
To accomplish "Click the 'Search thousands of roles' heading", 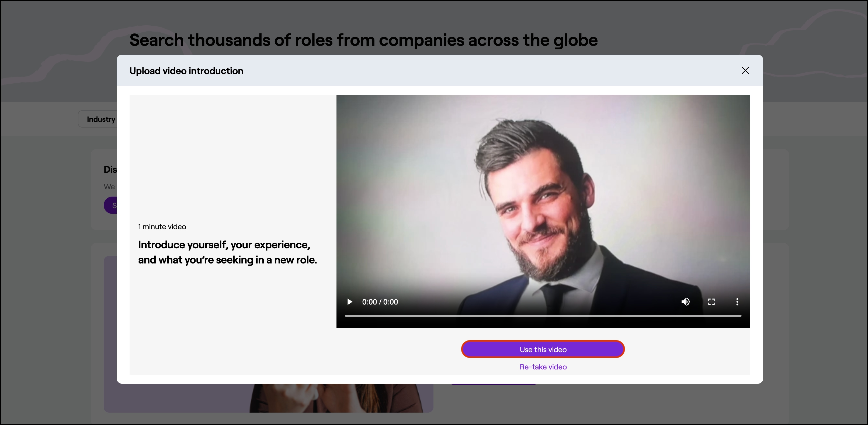I will (x=363, y=40).
